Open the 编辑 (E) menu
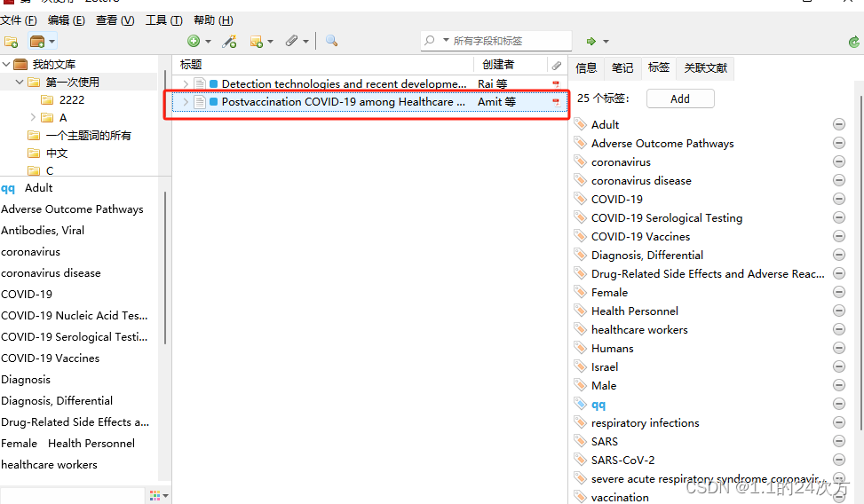 [66, 20]
